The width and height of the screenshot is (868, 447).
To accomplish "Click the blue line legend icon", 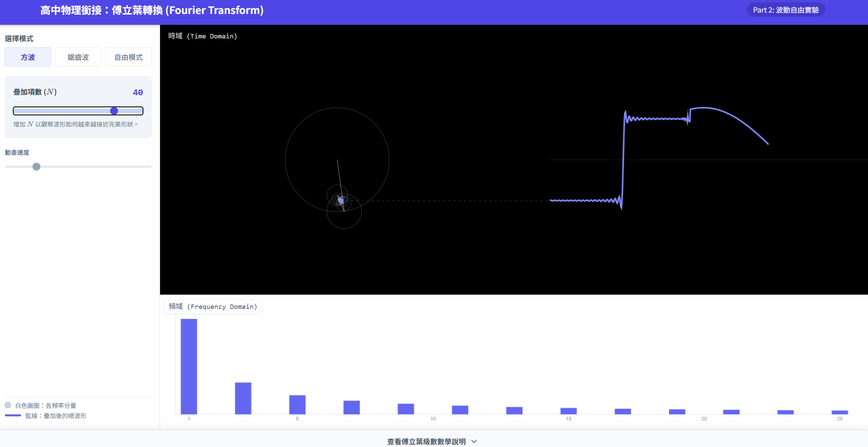I will pos(13,415).
